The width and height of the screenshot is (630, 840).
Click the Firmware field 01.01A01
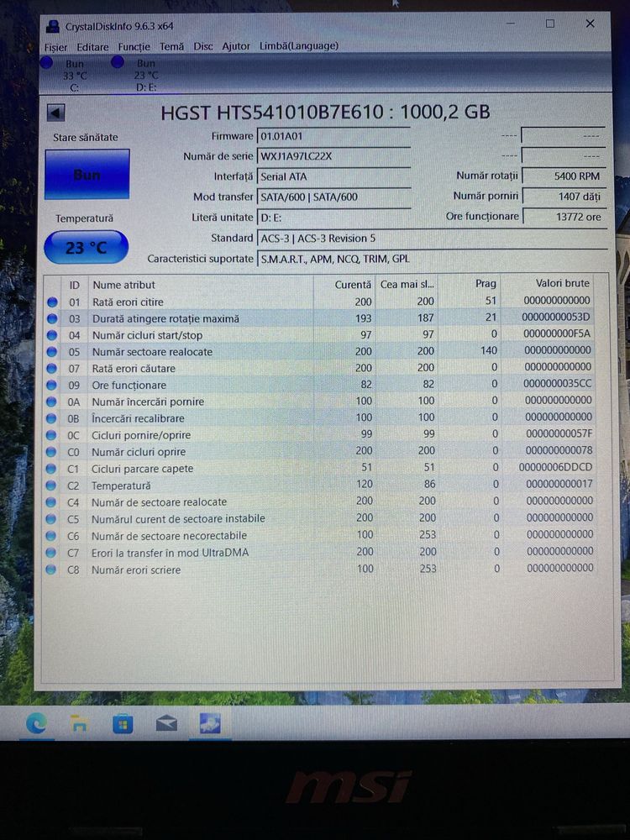pyautogui.click(x=333, y=136)
